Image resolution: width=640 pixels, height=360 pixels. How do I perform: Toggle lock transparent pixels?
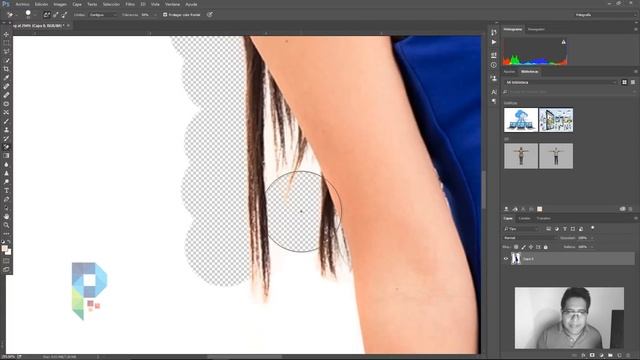click(516, 247)
